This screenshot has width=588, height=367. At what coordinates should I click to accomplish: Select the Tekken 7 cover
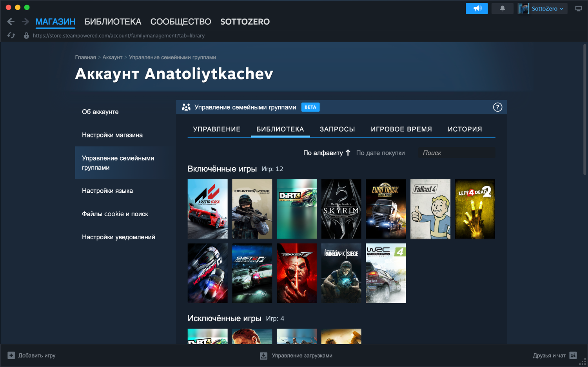coord(297,273)
